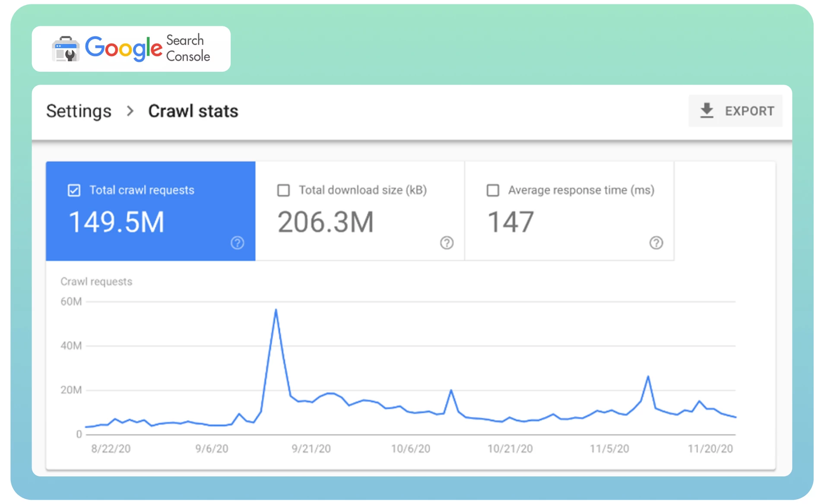
Task: Click the Google Search Console toolbox icon
Action: [x=66, y=49]
